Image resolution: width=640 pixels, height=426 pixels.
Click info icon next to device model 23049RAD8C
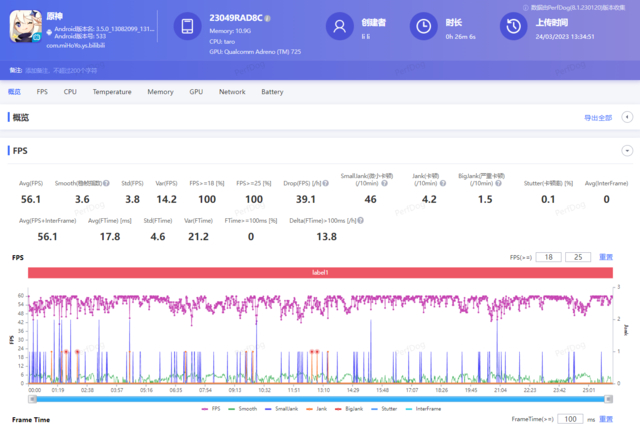(269, 19)
